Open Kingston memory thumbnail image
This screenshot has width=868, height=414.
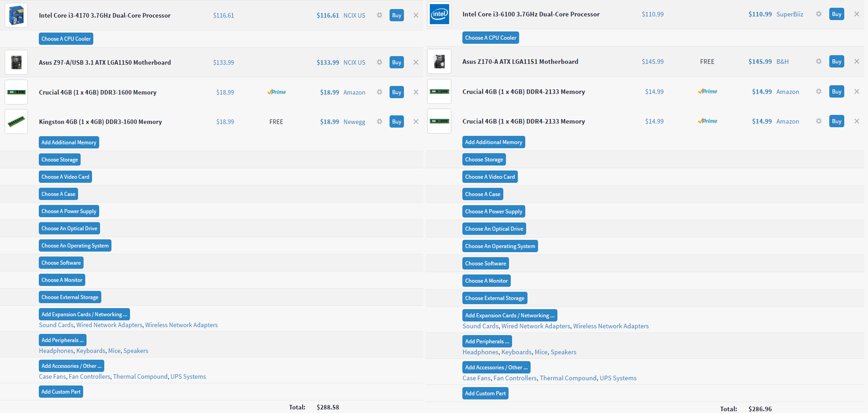click(x=16, y=122)
